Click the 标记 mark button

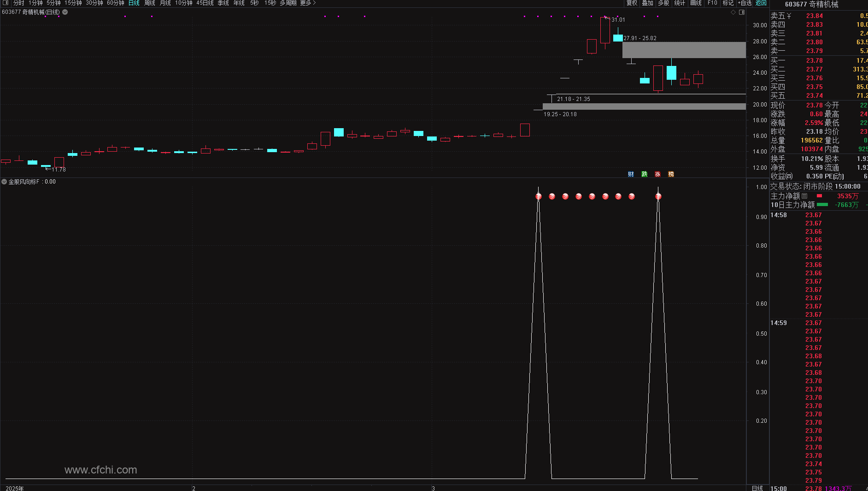coord(728,3)
